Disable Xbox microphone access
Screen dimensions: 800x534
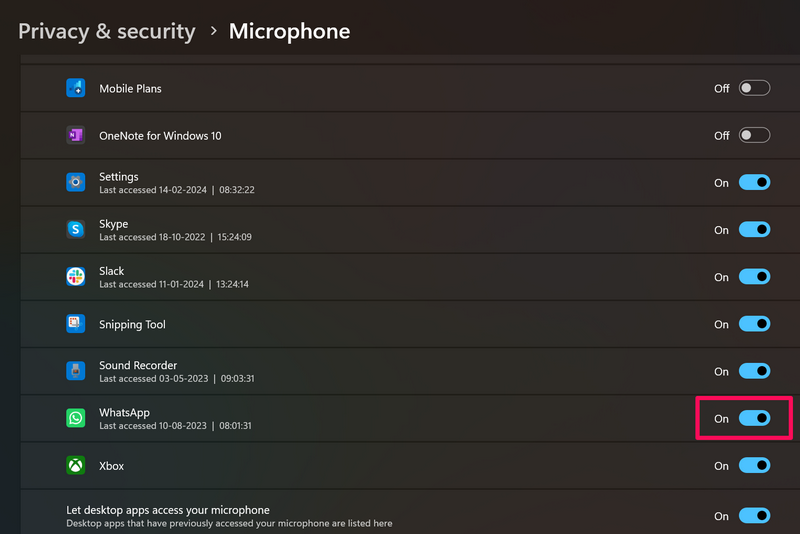click(754, 466)
